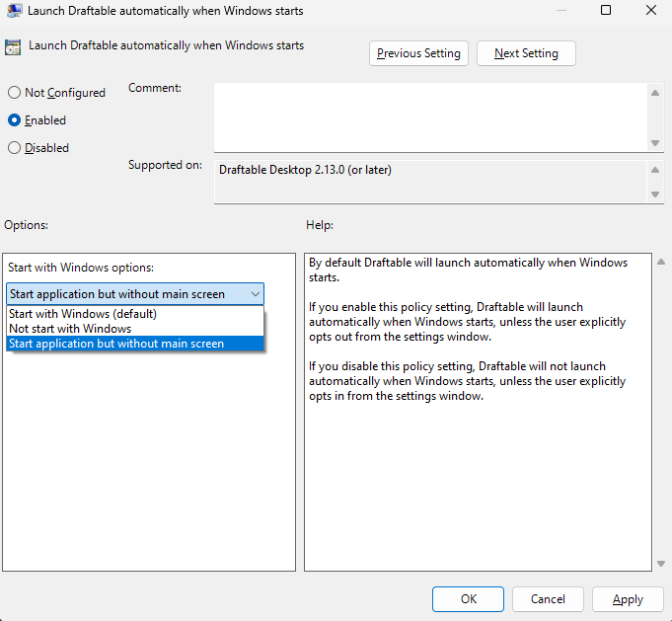Click the title bar window icon
This screenshot has width=672, height=621.
click(15, 10)
